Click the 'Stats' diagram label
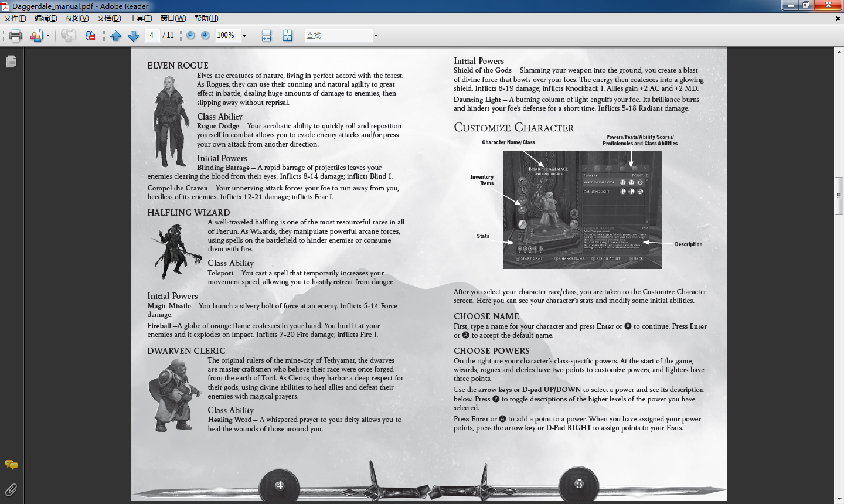The image size is (844, 504). click(483, 236)
